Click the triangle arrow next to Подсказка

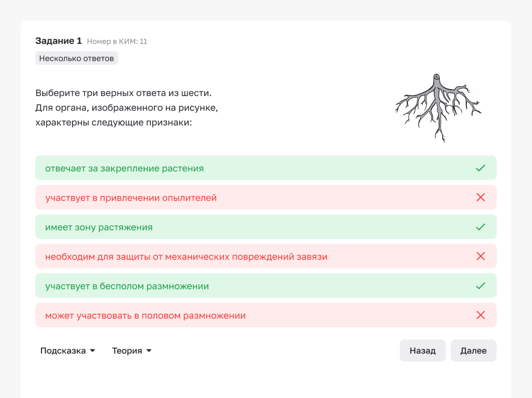click(92, 351)
